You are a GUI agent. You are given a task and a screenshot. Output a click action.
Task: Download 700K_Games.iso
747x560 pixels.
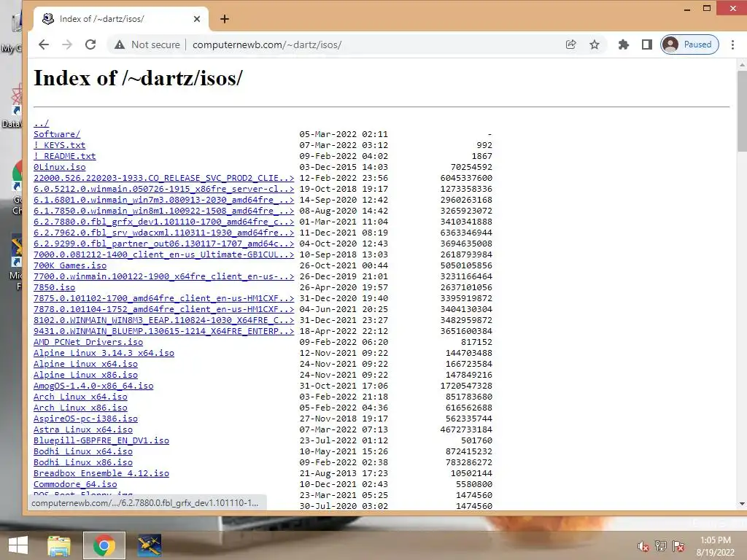pos(70,265)
